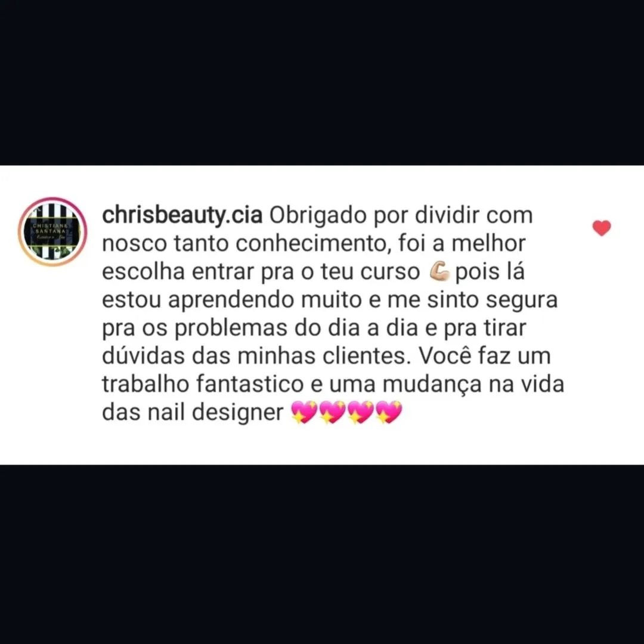
Task: Click the second sparkling heart emoji
Action: pyautogui.click(x=332, y=412)
